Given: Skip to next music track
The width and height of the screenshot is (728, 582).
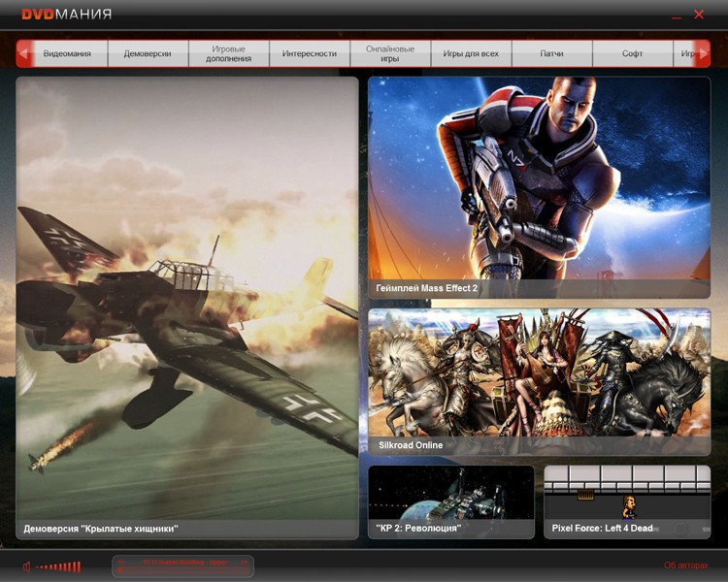Looking at the screenshot, I should [244, 562].
